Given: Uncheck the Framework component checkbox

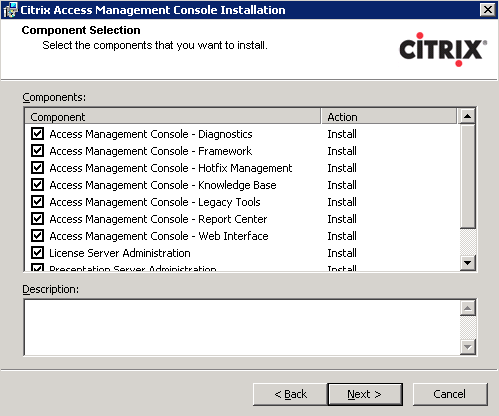Looking at the screenshot, I should 37,151.
